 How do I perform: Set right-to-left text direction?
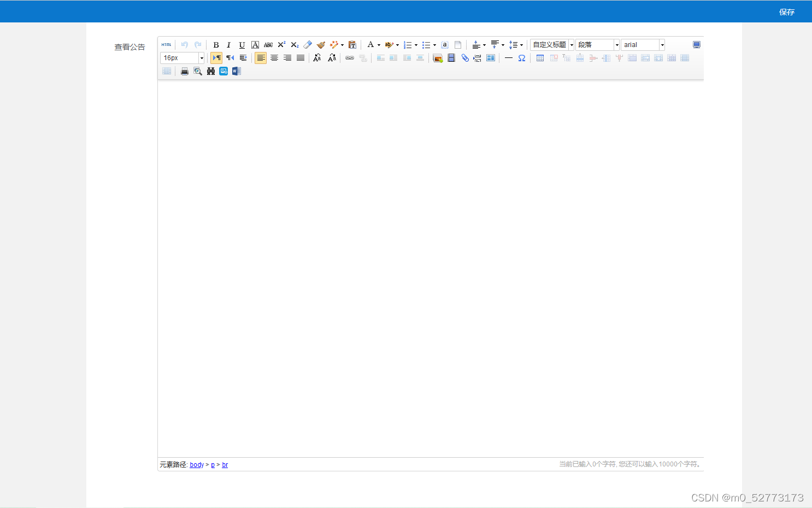[x=230, y=58]
